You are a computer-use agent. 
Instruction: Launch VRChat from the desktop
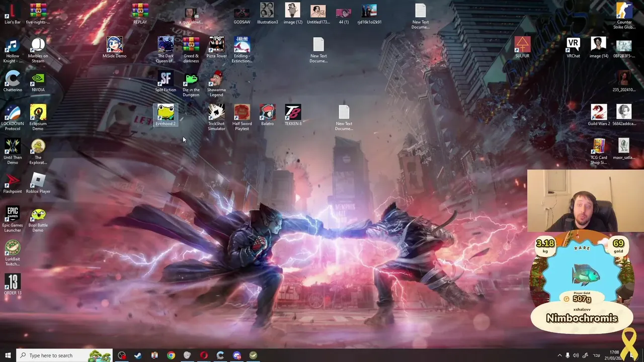[573, 48]
